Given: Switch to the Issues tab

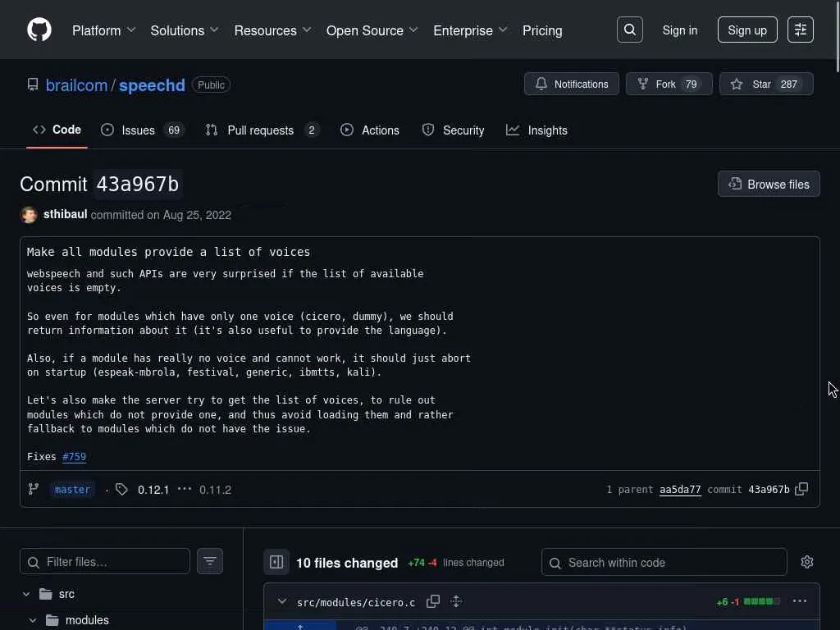Looking at the screenshot, I should [143, 130].
